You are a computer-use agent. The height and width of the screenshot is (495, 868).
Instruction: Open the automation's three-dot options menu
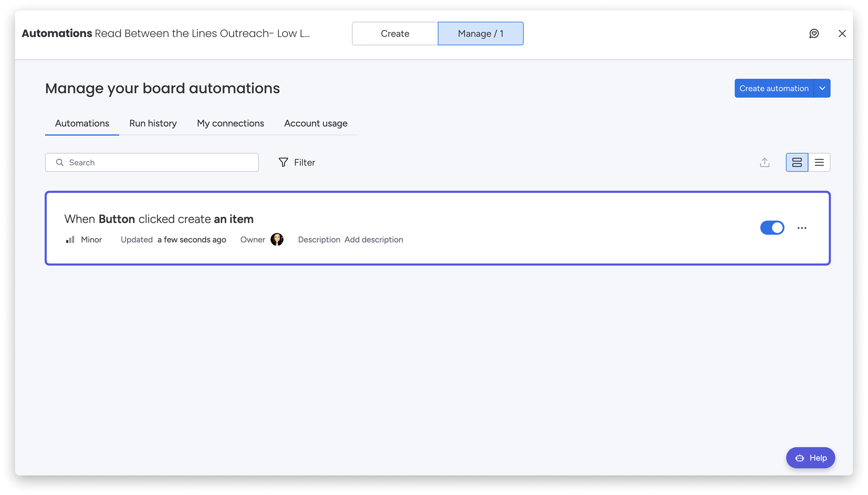point(802,228)
